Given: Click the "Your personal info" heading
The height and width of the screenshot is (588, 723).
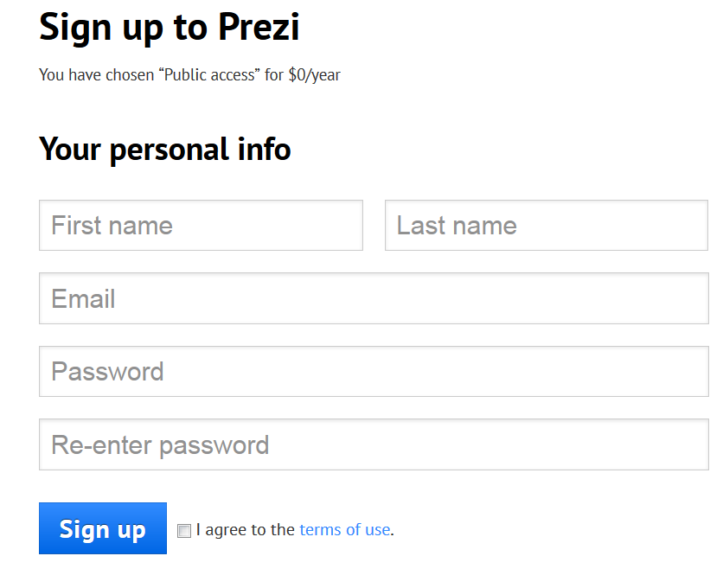Looking at the screenshot, I should (x=164, y=150).
